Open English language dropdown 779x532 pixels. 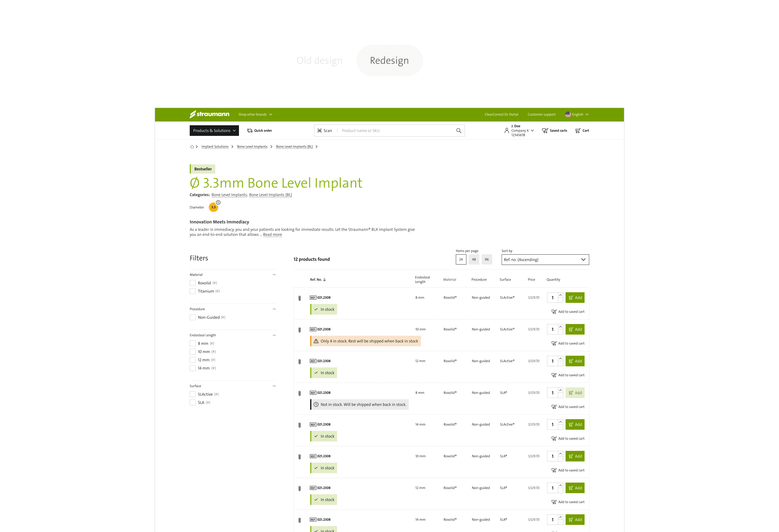pos(577,114)
